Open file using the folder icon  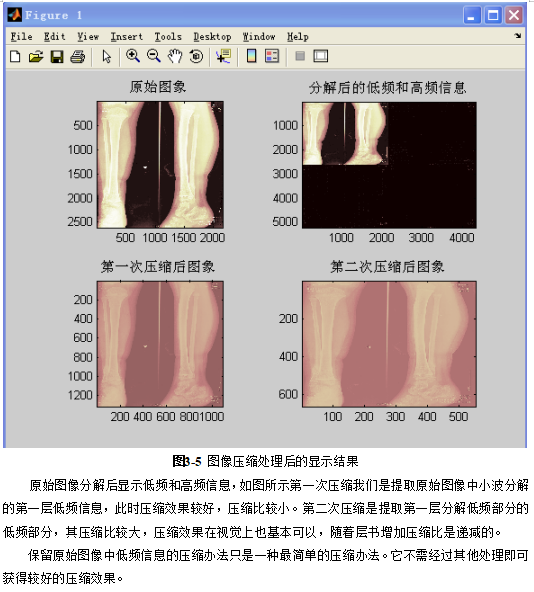tap(36, 57)
